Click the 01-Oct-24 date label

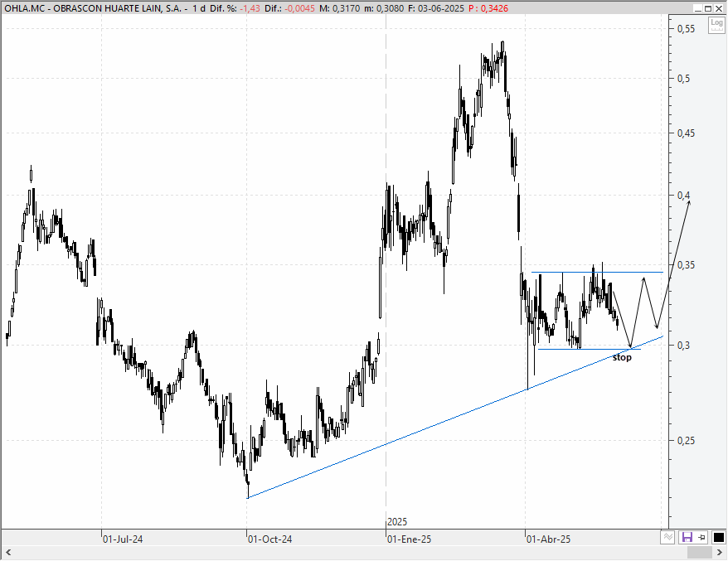269,539
